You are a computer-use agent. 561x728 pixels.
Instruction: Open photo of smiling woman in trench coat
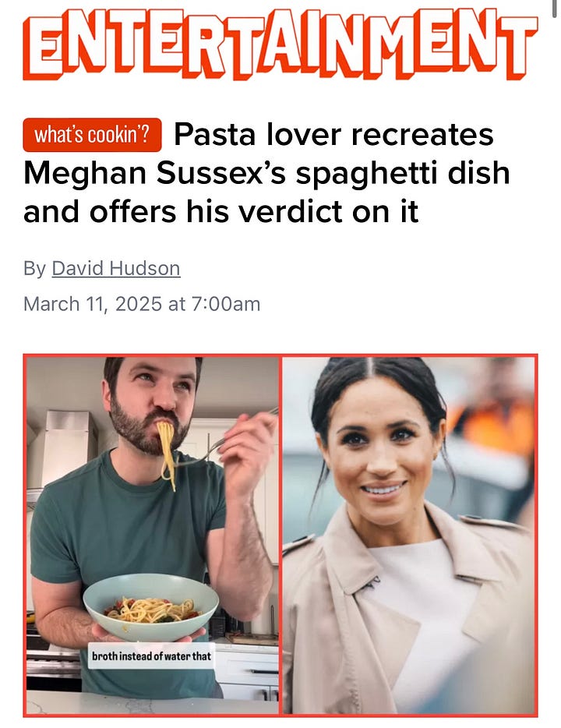(408, 535)
